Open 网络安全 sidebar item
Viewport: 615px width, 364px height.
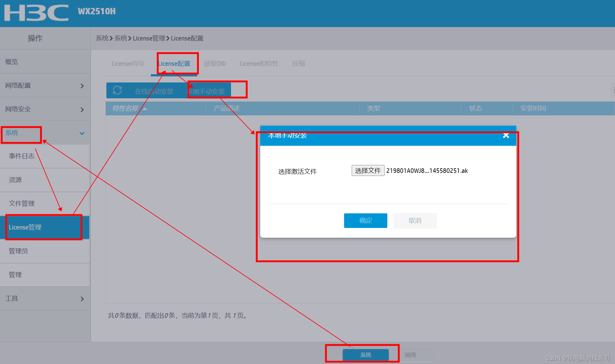pyautogui.click(x=45, y=109)
